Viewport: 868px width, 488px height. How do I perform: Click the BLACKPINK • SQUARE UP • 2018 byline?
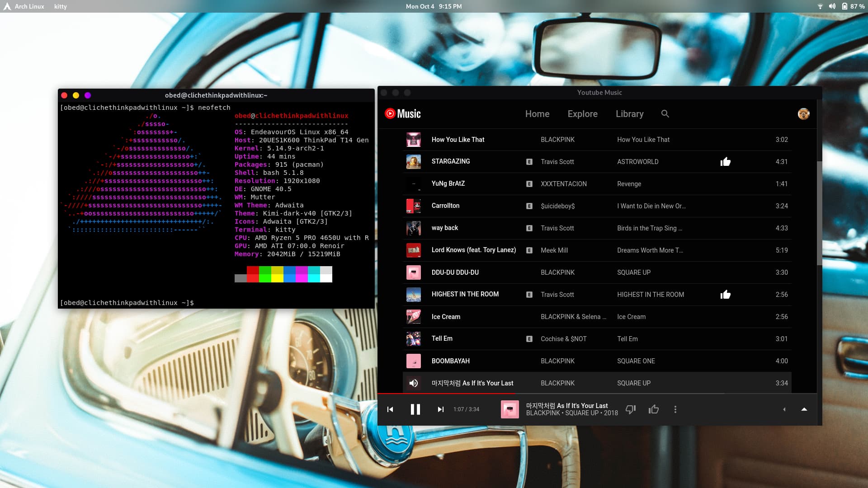tap(572, 413)
